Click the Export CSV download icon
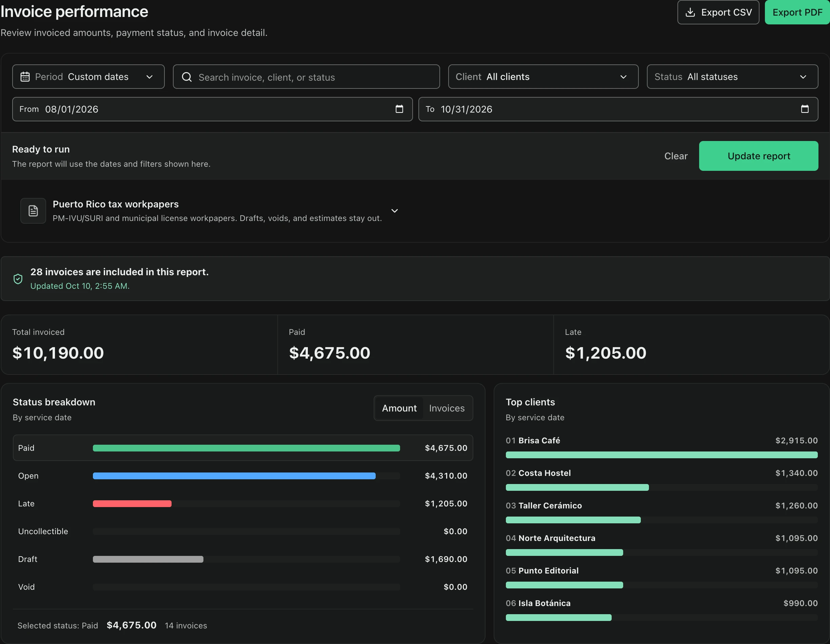 690,13
